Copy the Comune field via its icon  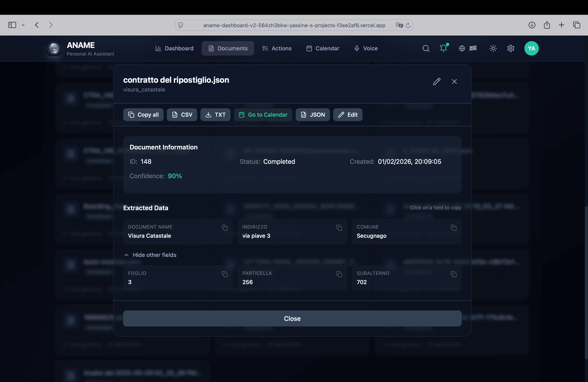click(453, 228)
